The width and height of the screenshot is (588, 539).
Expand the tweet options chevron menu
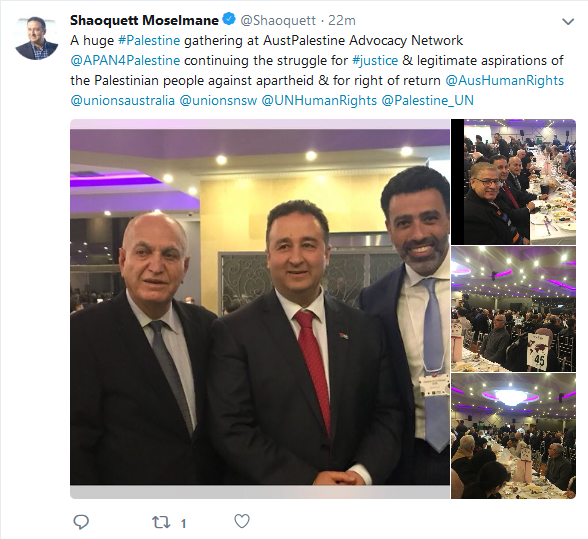point(568,22)
